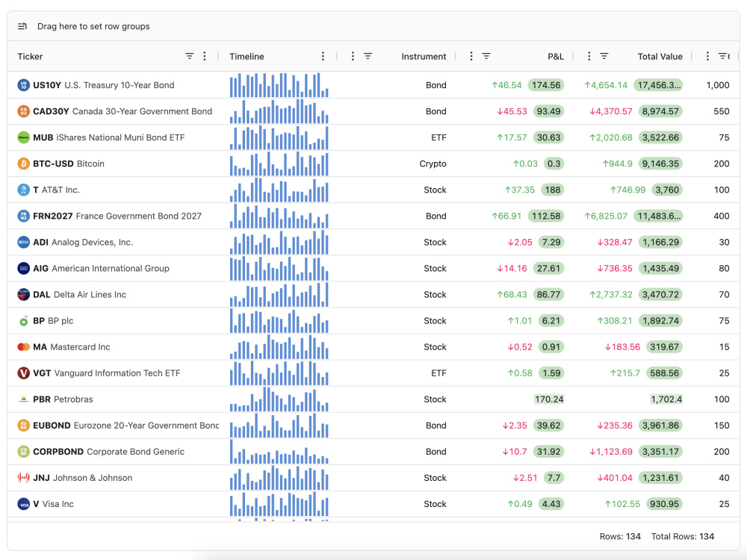Open the Ticker column filter icon
The width and height of the screenshot is (747, 560).
click(x=189, y=56)
